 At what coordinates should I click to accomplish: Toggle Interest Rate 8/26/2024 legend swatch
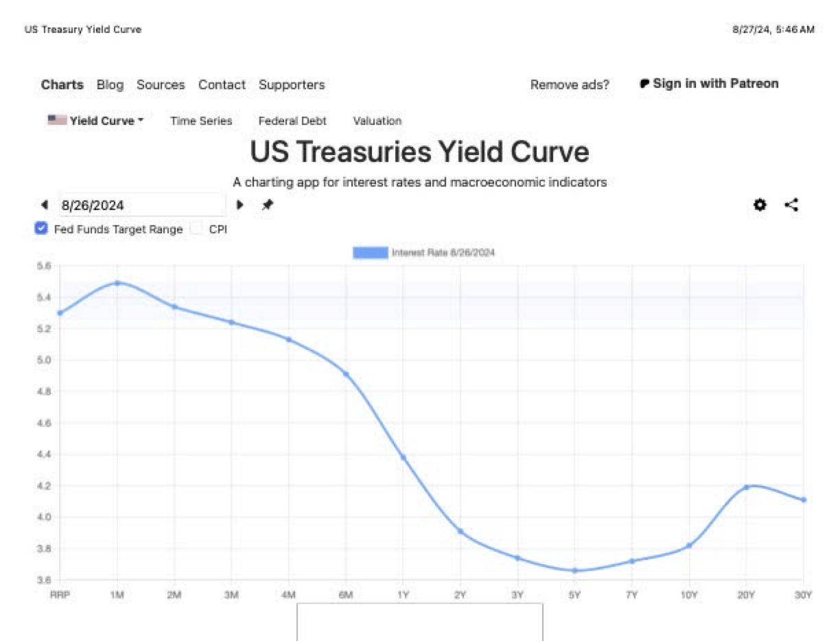[370, 253]
